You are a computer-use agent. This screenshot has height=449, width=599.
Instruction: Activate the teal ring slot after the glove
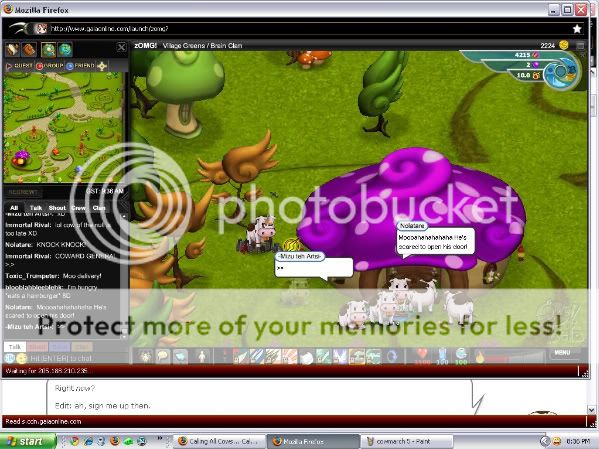coord(323,357)
